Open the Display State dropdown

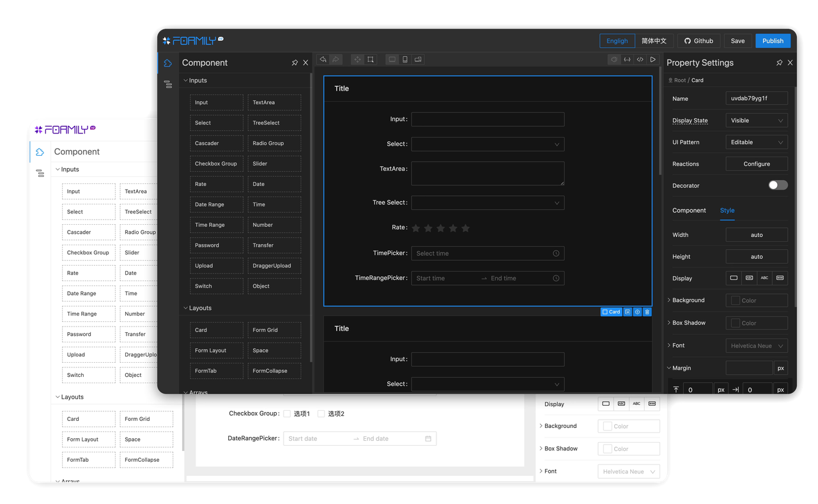(x=757, y=120)
